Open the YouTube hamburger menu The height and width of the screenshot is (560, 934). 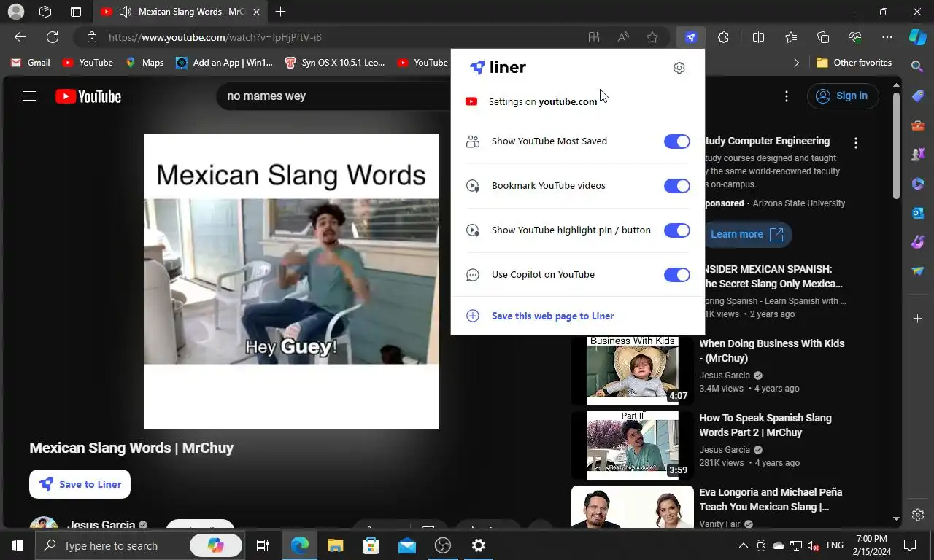pos(29,96)
